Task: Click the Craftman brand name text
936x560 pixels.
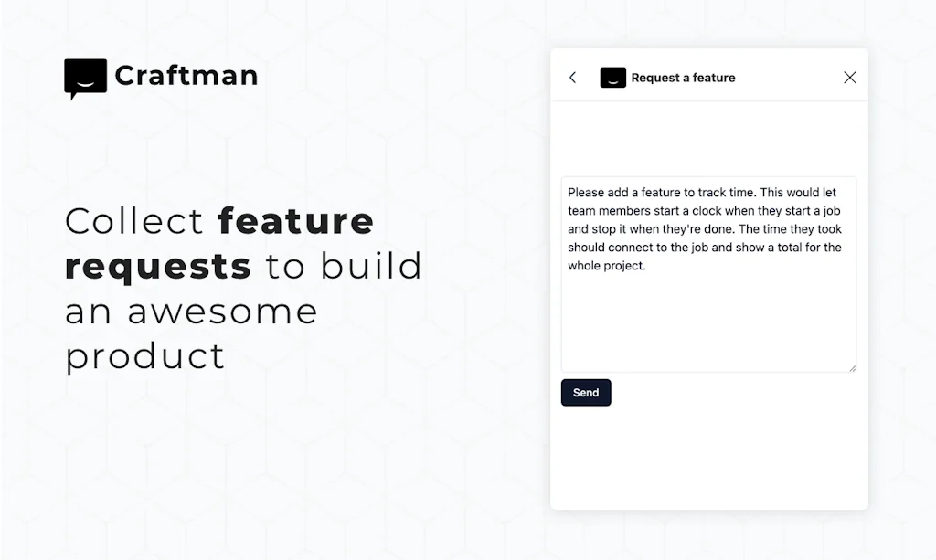Action: (x=186, y=77)
